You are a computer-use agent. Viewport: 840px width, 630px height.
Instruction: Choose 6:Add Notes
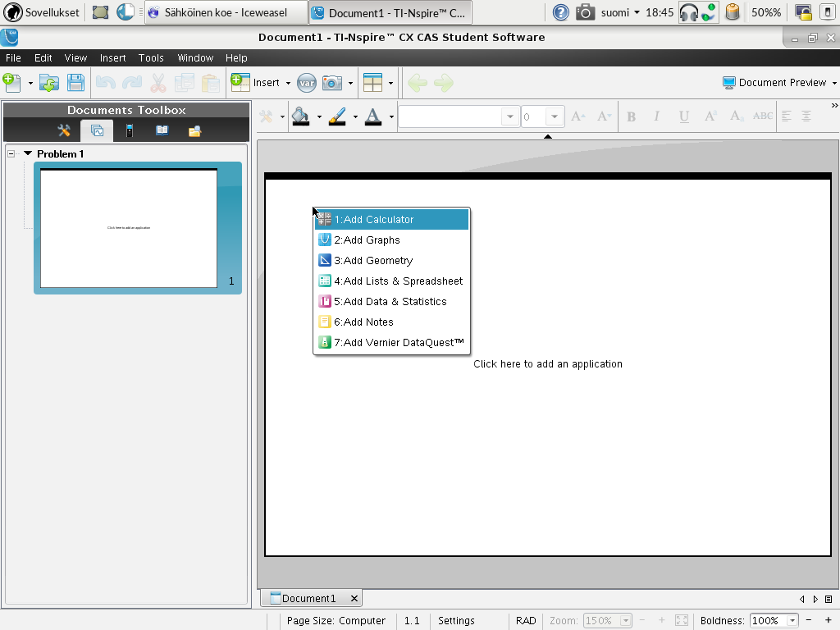coord(391,322)
